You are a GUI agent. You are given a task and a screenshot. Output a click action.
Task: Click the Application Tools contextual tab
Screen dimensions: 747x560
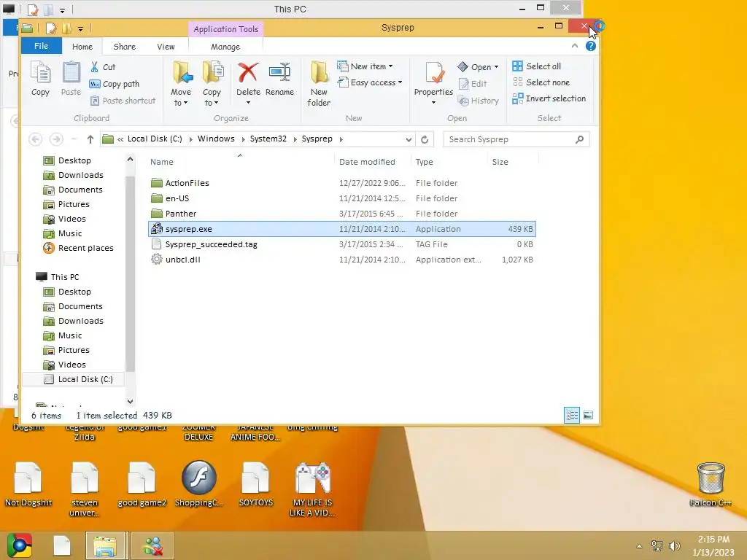226,29
